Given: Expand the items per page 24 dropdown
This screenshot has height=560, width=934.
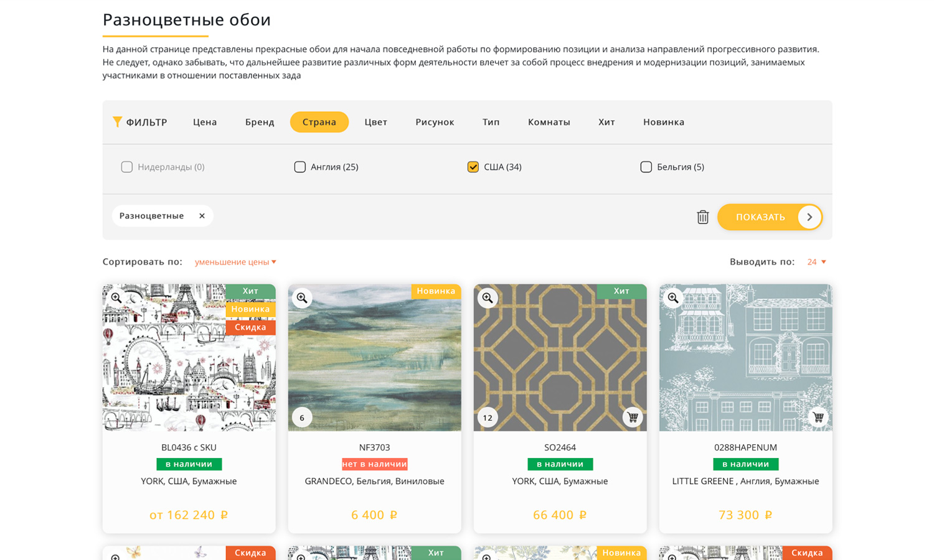Looking at the screenshot, I should (816, 262).
